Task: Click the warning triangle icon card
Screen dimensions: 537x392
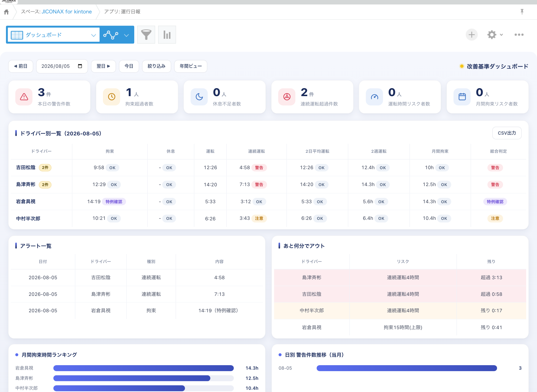Action: 24,97
